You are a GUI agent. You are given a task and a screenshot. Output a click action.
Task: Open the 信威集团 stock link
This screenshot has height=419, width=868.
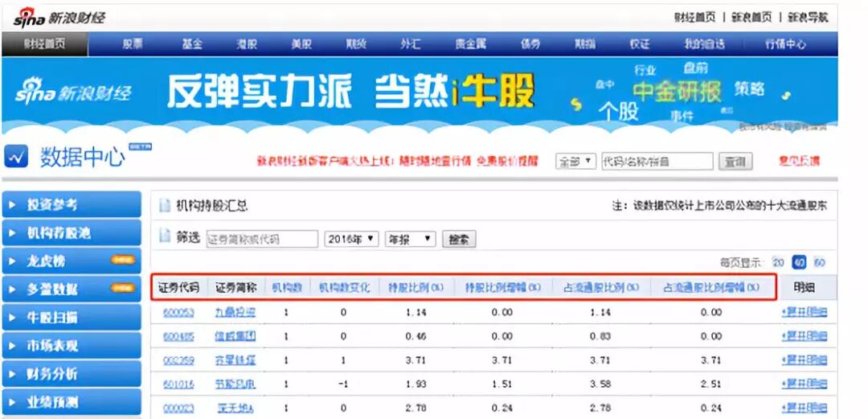tap(235, 336)
